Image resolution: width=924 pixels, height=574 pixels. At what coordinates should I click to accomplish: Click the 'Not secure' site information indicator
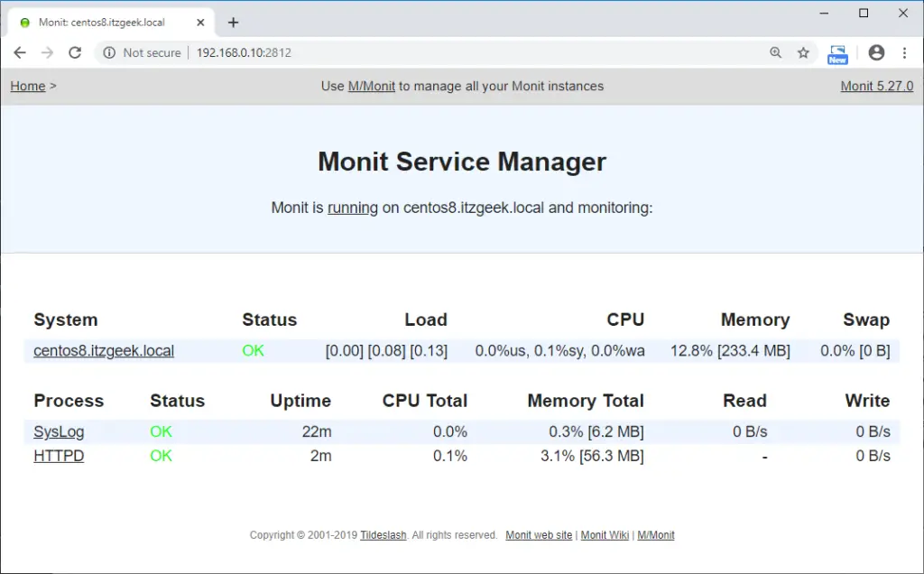tap(142, 52)
